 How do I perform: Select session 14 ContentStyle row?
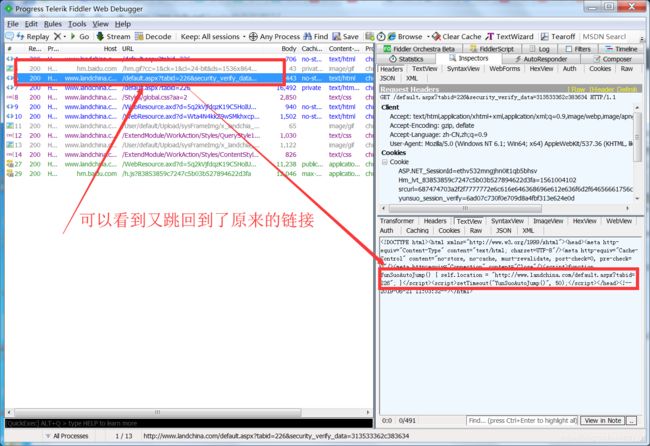(189, 155)
